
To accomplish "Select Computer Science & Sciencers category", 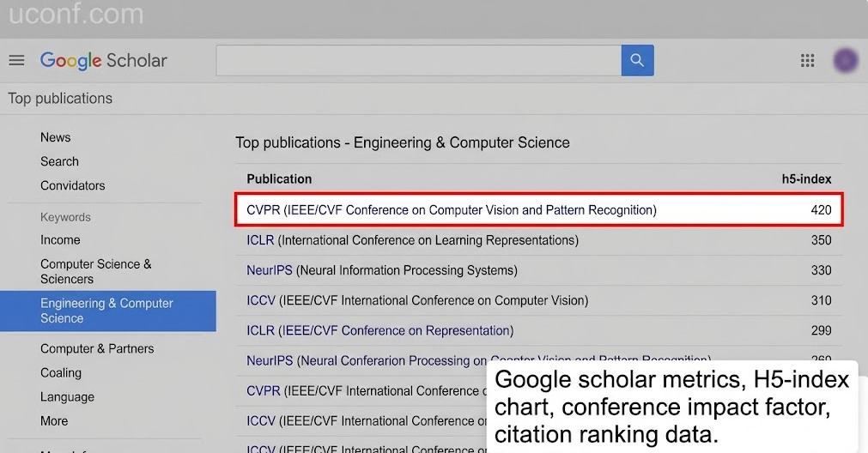I will tap(95, 271).
